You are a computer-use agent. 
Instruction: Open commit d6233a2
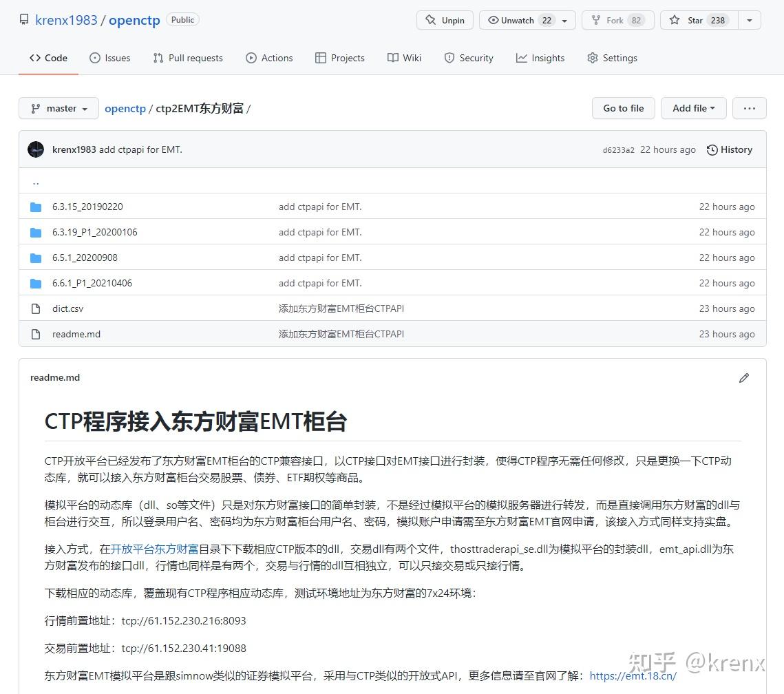tap(618, 149)
